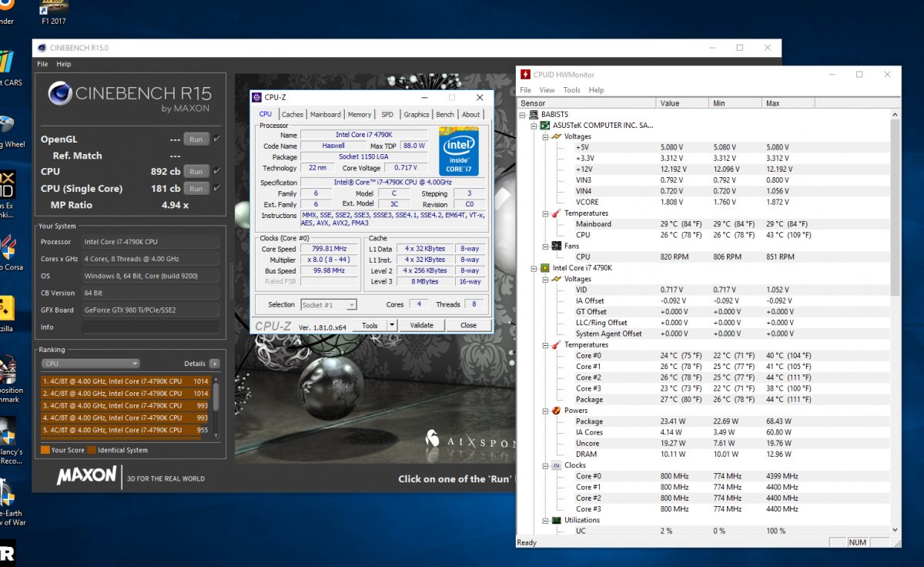924x567 pixels.
Task: Click the Close button in CPU-Z
Action: 468,325
